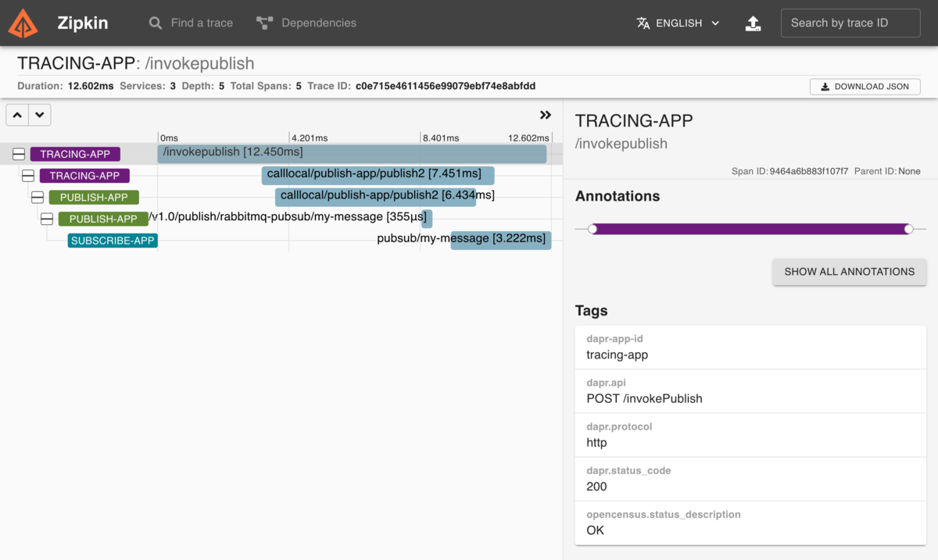Click the Span ID value 9464a6b883f107f7
Screen dimensions: 938x560
(808, 171)
